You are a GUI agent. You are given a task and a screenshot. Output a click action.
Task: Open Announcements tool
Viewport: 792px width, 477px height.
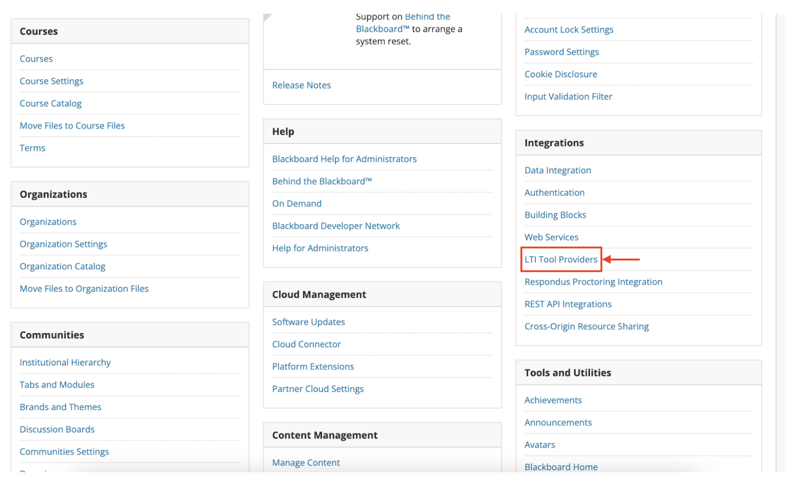click(x=558, y=422)
